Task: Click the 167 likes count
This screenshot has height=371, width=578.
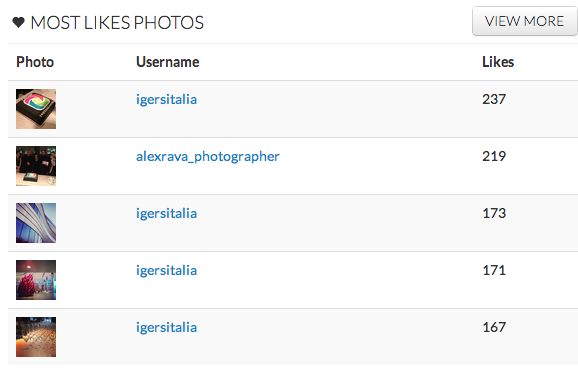Action: pos(494,327)
